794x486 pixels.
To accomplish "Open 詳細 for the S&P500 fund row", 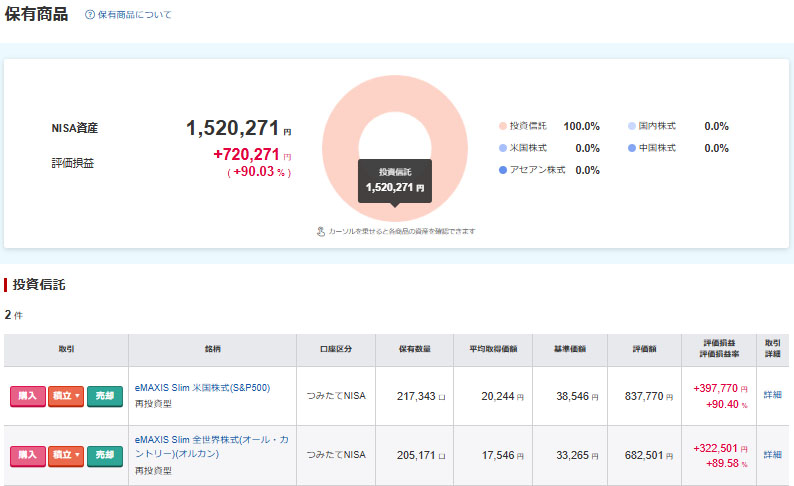I will click(772, 396).
